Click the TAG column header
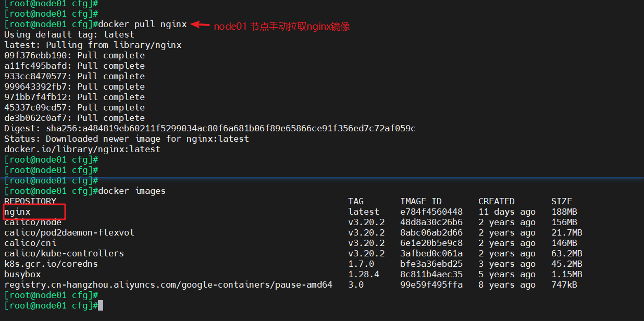The image size is (644, 321). tap(356, 201)
